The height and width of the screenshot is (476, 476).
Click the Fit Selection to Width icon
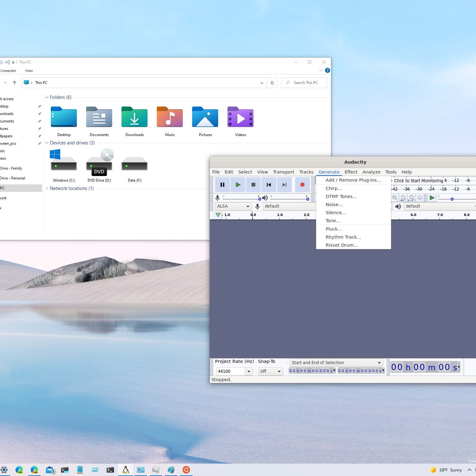pos(403,198)
